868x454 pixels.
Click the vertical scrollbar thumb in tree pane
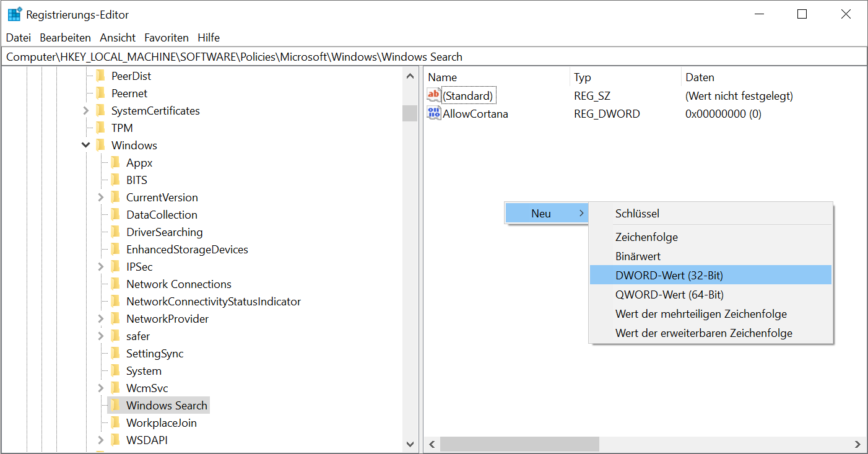point(409,113)
